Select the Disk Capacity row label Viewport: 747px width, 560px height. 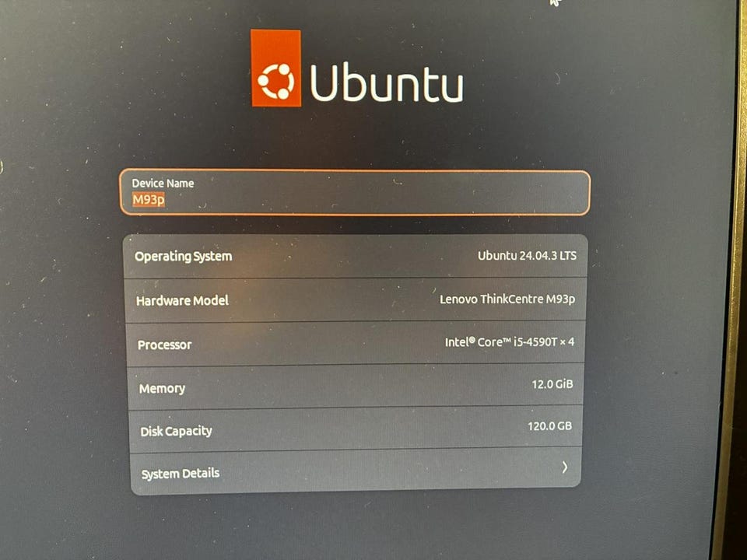[x=177, y=432]
